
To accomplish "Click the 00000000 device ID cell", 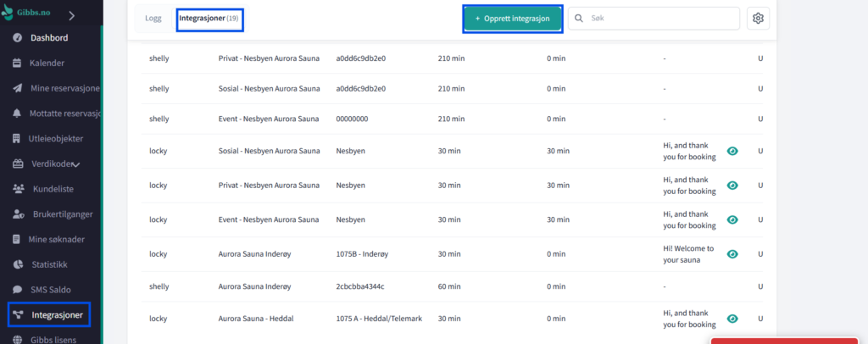I will [352, 119].
